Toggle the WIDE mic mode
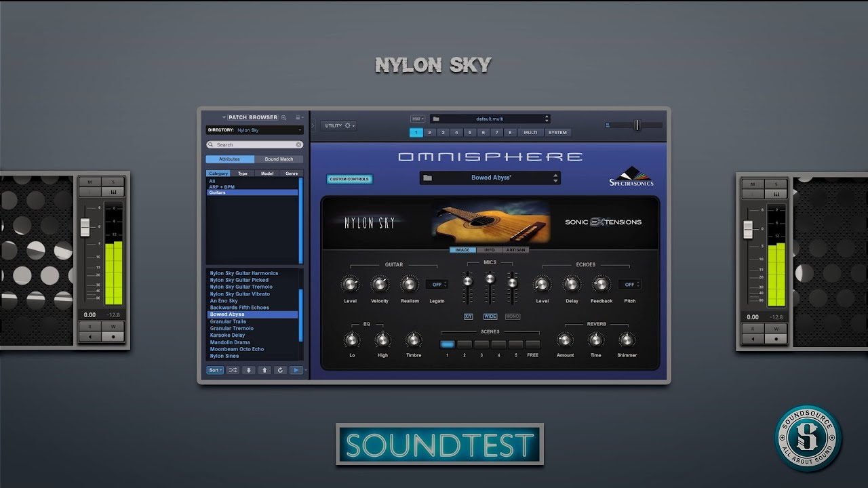 tap(490, 317)
